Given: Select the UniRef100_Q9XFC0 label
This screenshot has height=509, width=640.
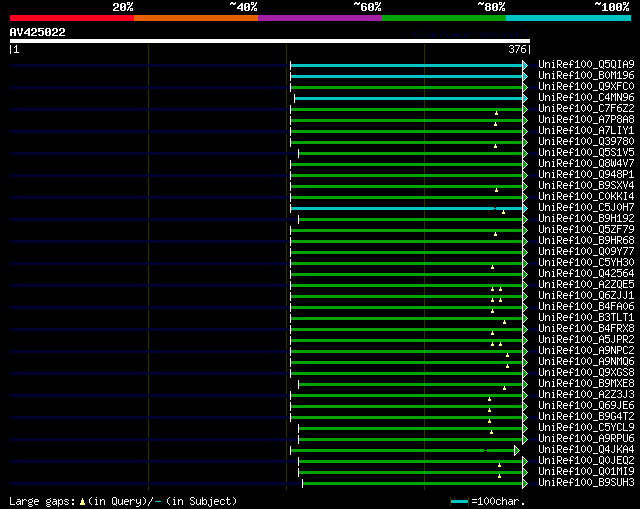Looking at the screenshot, I should (x=586, y=87).
